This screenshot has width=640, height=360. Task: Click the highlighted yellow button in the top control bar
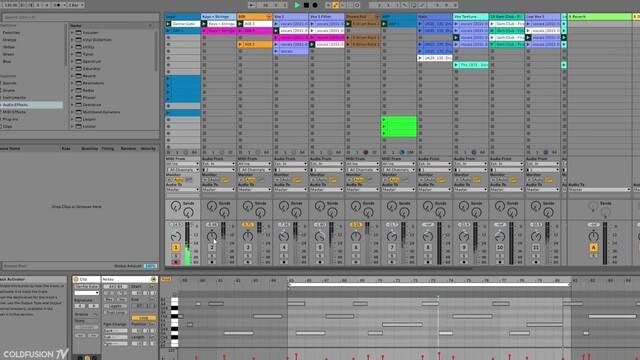coord(335,5)
